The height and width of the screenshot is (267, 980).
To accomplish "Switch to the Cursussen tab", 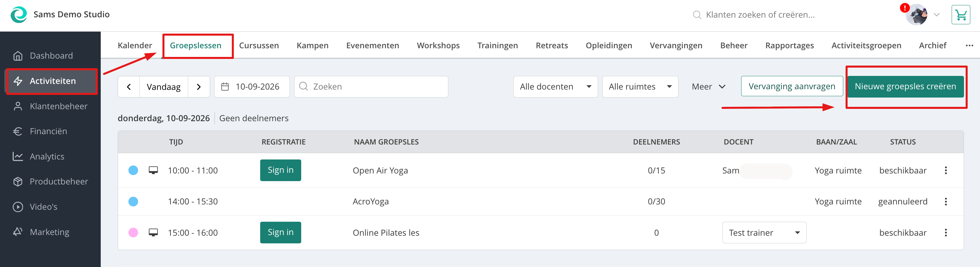I will point(259,46).
